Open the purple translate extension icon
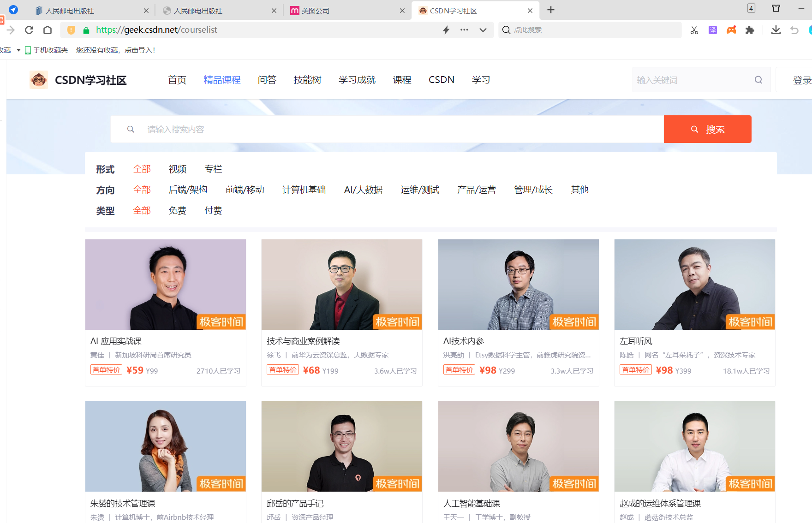The height and width of the screenshot is (523, 812). pos(713,30)
